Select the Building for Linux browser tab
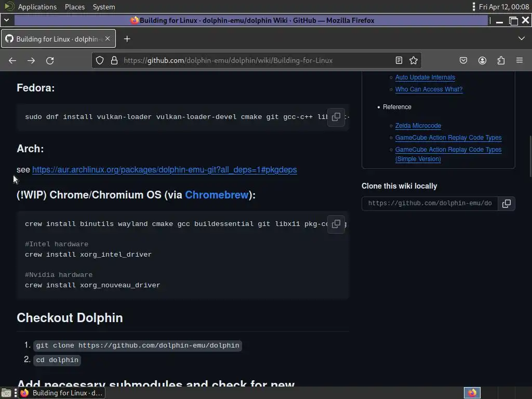The height and width of the screenshot is (399, 532). point(58,38)
